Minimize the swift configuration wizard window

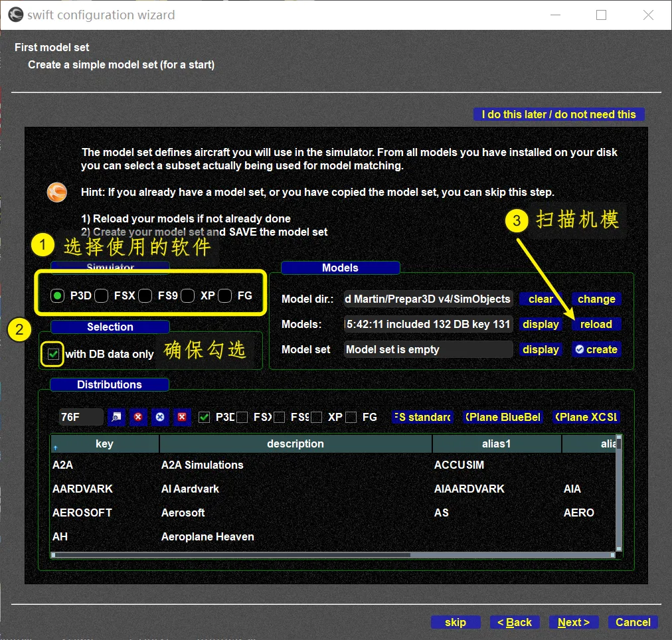(x=555, y=15)
